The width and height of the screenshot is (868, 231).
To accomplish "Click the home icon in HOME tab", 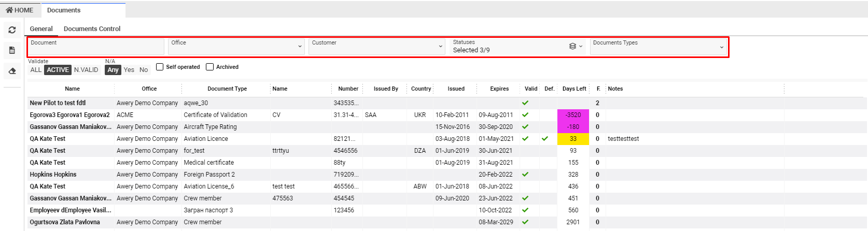I will [9, 10].
